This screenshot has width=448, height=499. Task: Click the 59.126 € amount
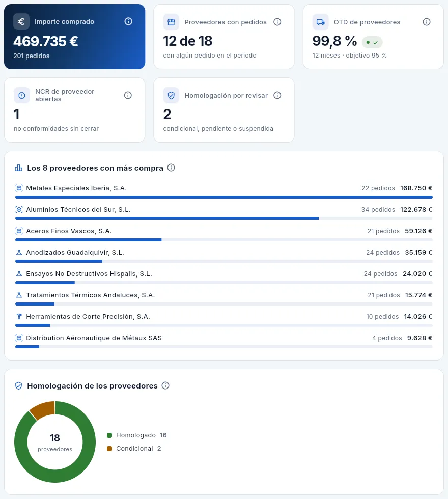[x=418, y=231]
